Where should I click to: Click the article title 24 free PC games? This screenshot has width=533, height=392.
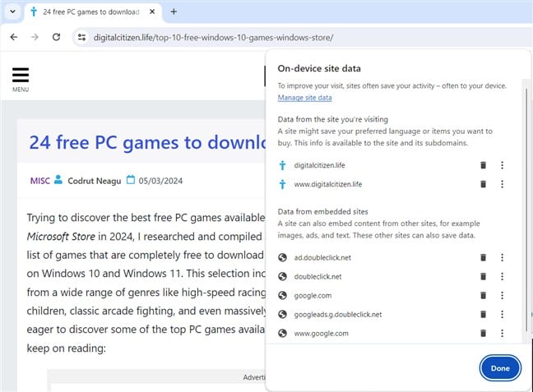[147, 142]
